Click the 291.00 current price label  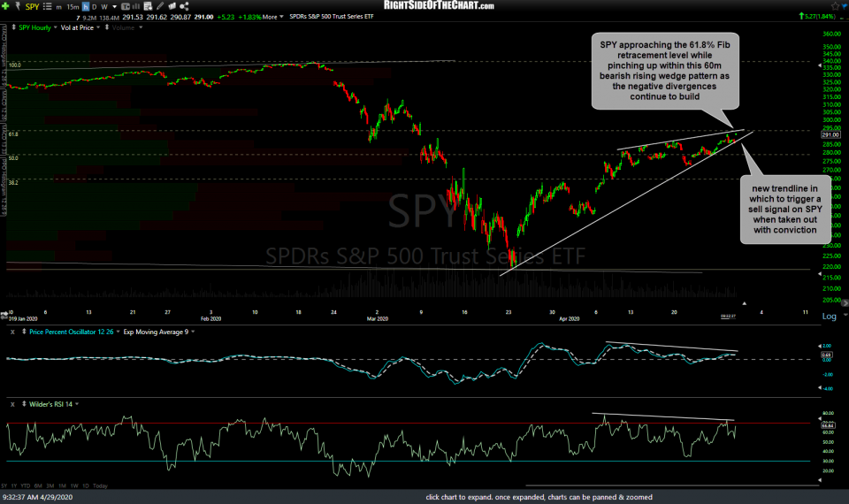coord(830,134)
